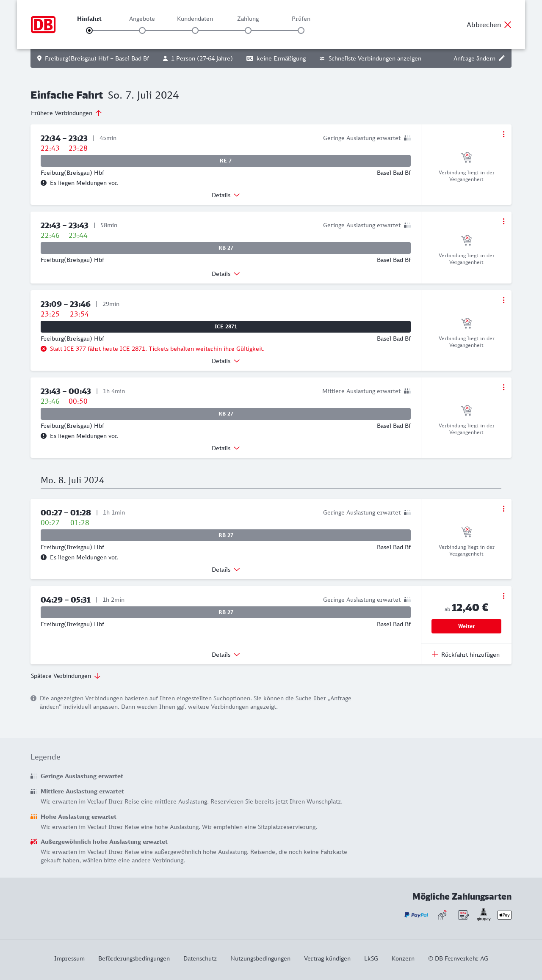Viewport: 542px width, 980px height.
Task: Click the Apple Pay icon
Action: (504, 915)
